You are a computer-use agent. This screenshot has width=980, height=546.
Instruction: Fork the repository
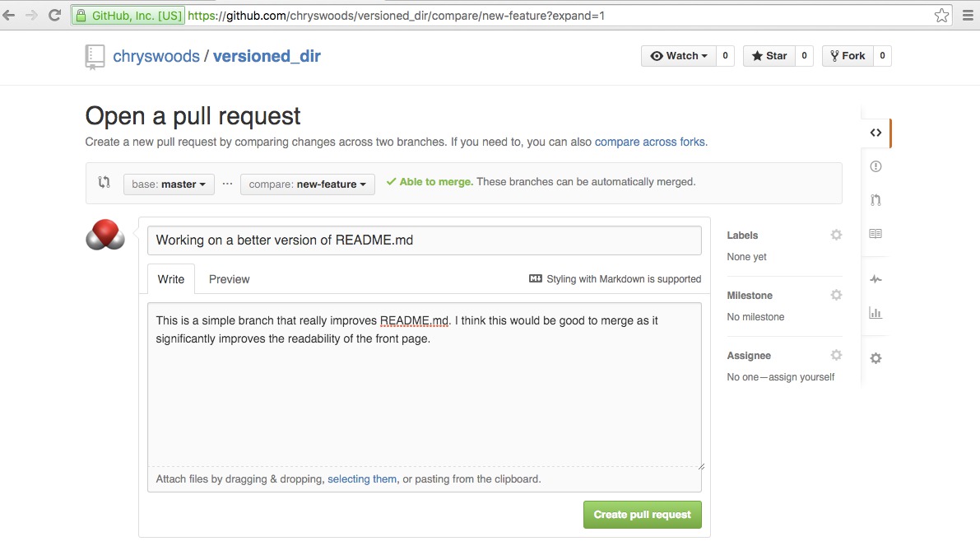pos(848,56)
